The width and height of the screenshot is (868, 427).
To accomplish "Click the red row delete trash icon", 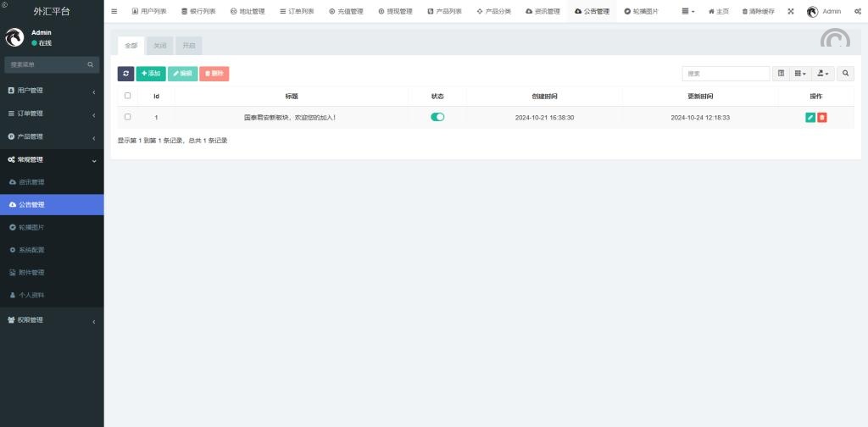I will [x=822, y=117].
